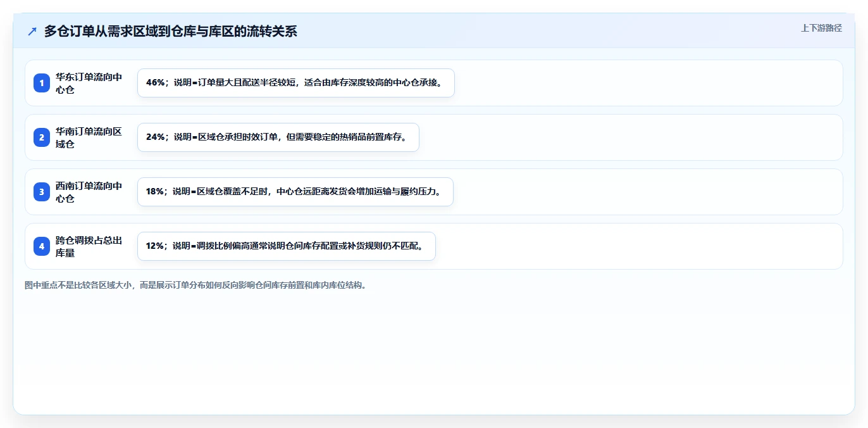868x428 pixels.
Task: Click the 上下游路径 label
Action: coord(821,28)
